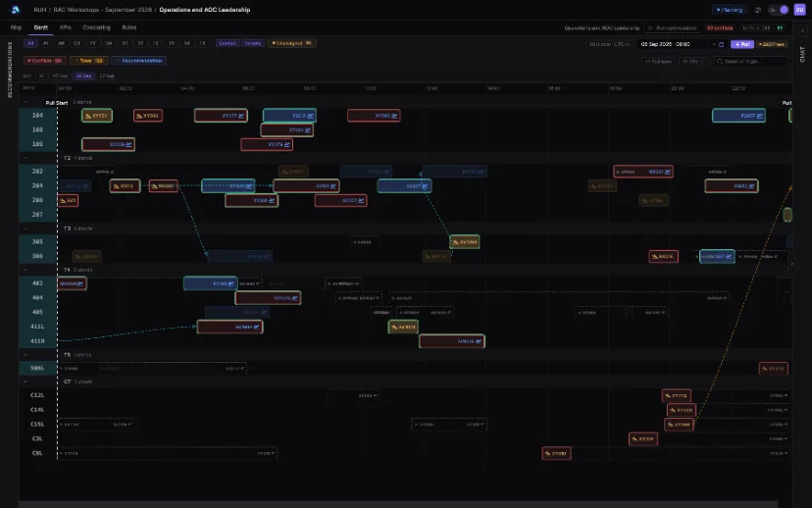The width and height of the screenshot is (812, 508).
Task: Select the flight bar on stand 411R
Action: pos(452,341)
